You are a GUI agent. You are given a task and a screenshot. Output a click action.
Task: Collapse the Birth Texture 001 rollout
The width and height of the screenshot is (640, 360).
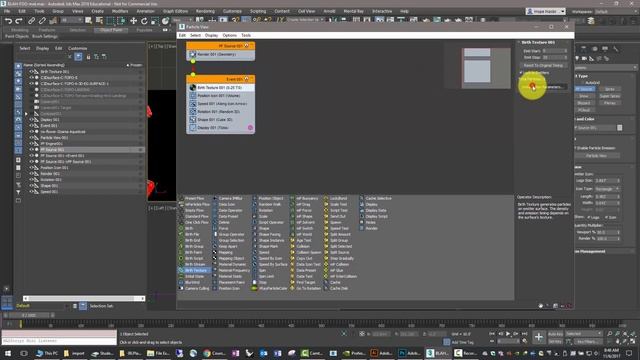pos(519,42)
